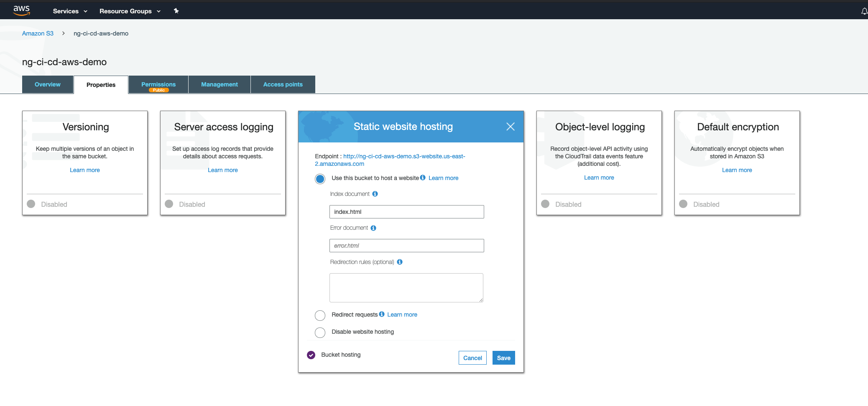
Task: Open the website endpoint URL link
Action: point(390,160)
